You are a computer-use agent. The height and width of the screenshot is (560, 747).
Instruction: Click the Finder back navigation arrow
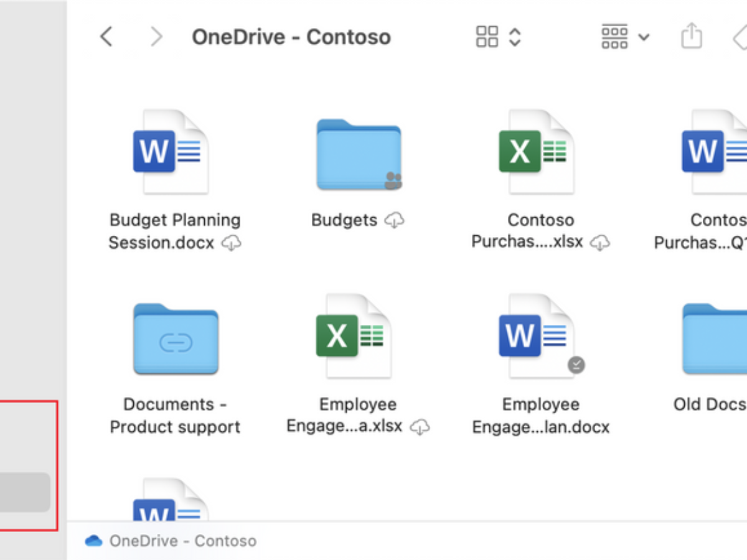(106, 37)
